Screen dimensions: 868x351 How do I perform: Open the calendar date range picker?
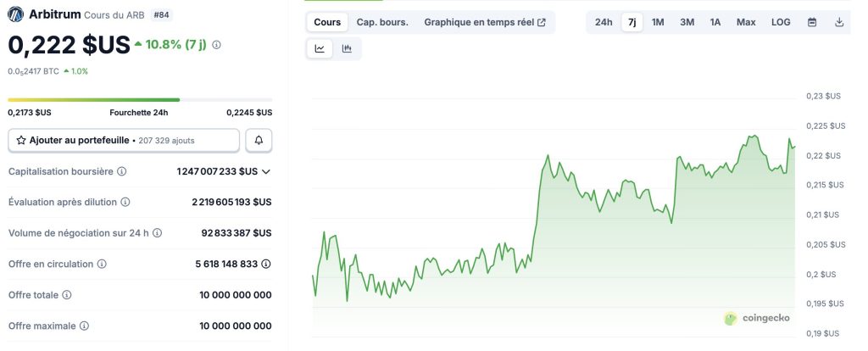(812, 22)
